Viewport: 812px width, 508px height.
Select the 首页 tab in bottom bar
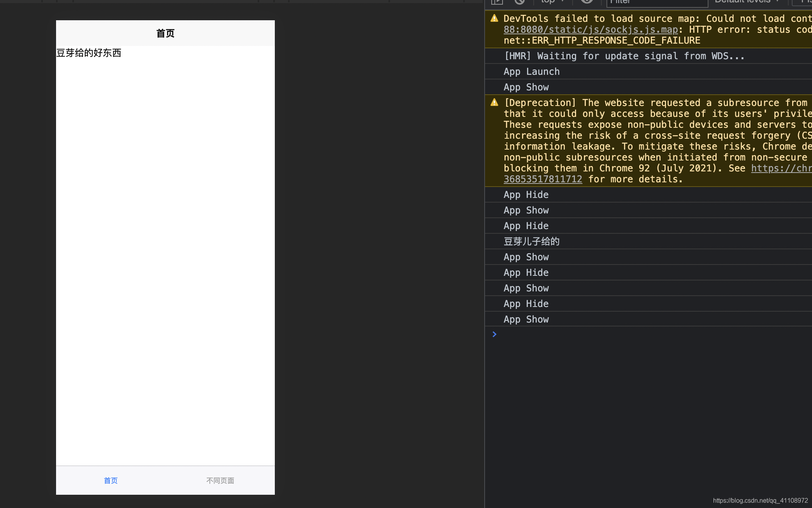[111, 480]
